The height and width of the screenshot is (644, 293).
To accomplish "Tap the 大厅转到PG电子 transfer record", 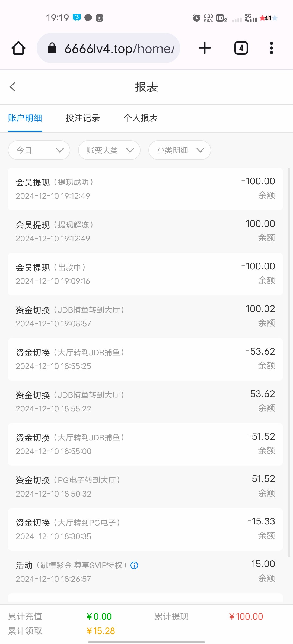I will pyautogui.click(x=145, y=529).
